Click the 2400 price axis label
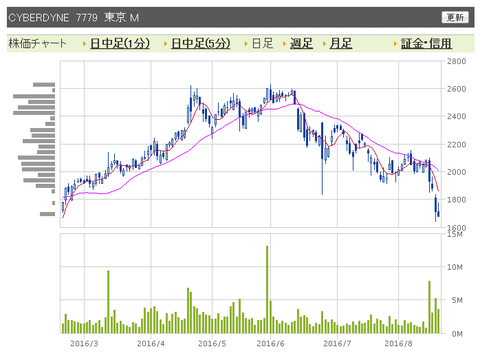 click(x=456, y=116)
